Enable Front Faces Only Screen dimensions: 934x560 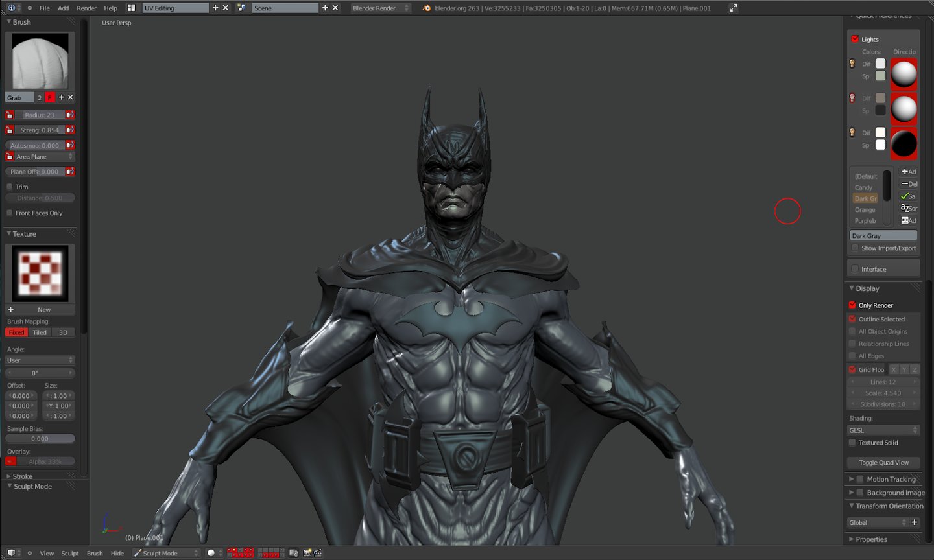pyautogui.click(x=10, y=213)
